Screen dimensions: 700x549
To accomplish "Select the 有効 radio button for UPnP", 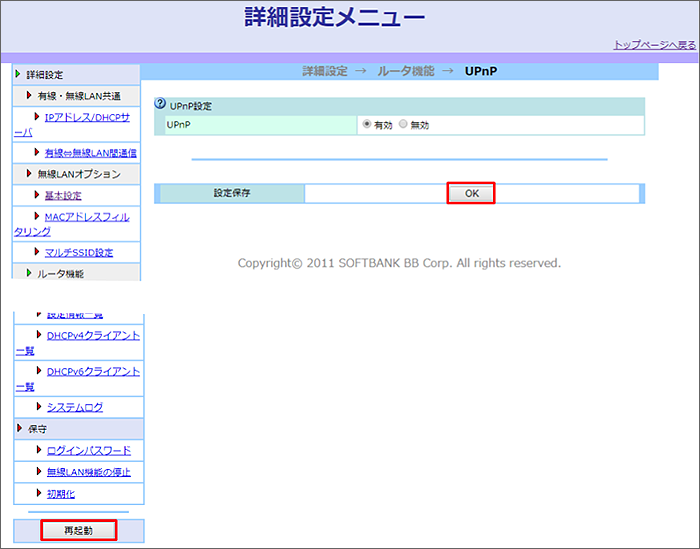I will tap(367, 124).
